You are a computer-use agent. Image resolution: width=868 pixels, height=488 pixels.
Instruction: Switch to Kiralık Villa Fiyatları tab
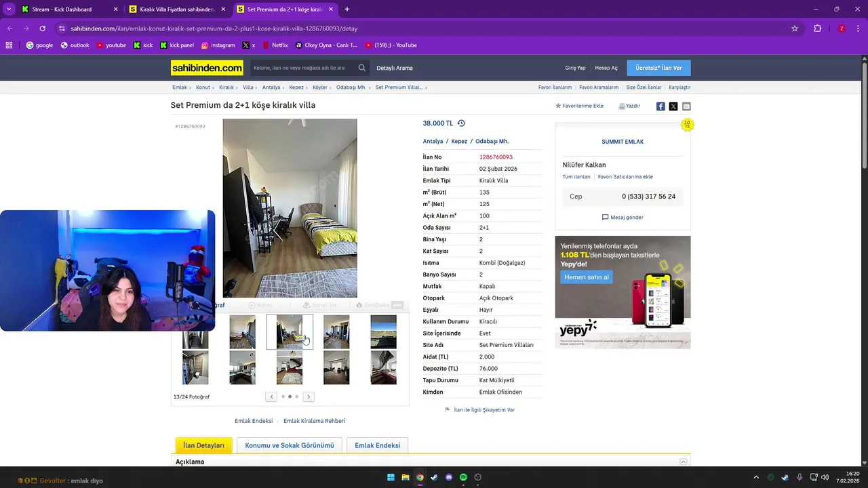176,9
